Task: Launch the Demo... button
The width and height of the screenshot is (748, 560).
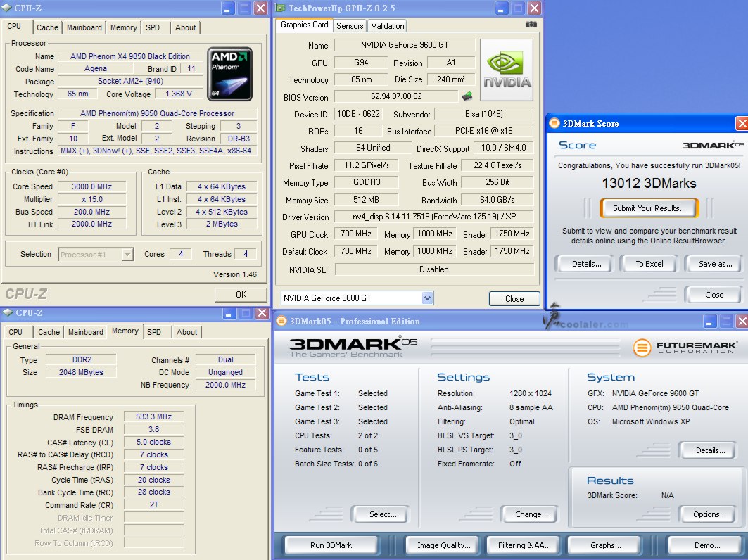Action: 707,545
